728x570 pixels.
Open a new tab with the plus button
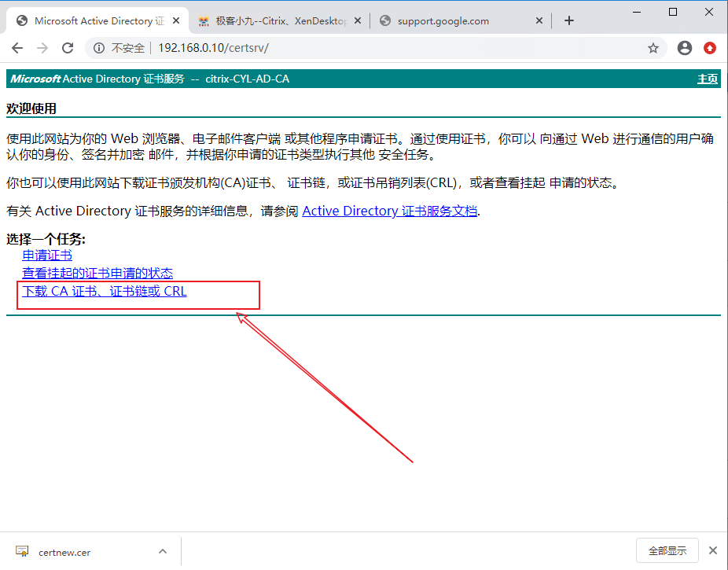tap(569, 21)
